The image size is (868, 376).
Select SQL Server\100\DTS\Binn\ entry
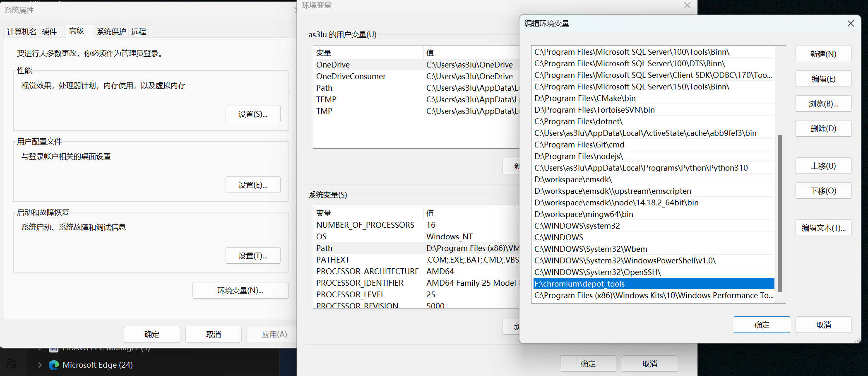654,63
